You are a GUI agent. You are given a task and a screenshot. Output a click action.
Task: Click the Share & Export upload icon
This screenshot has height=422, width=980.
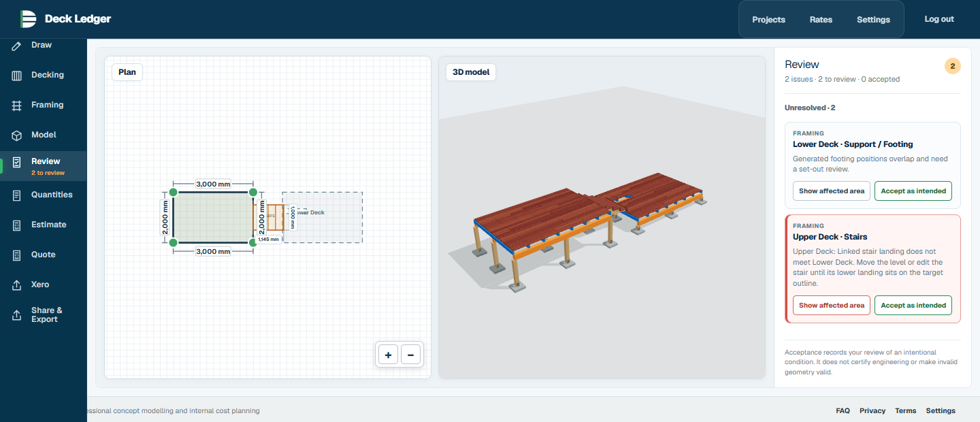click(x=17, y=315)
